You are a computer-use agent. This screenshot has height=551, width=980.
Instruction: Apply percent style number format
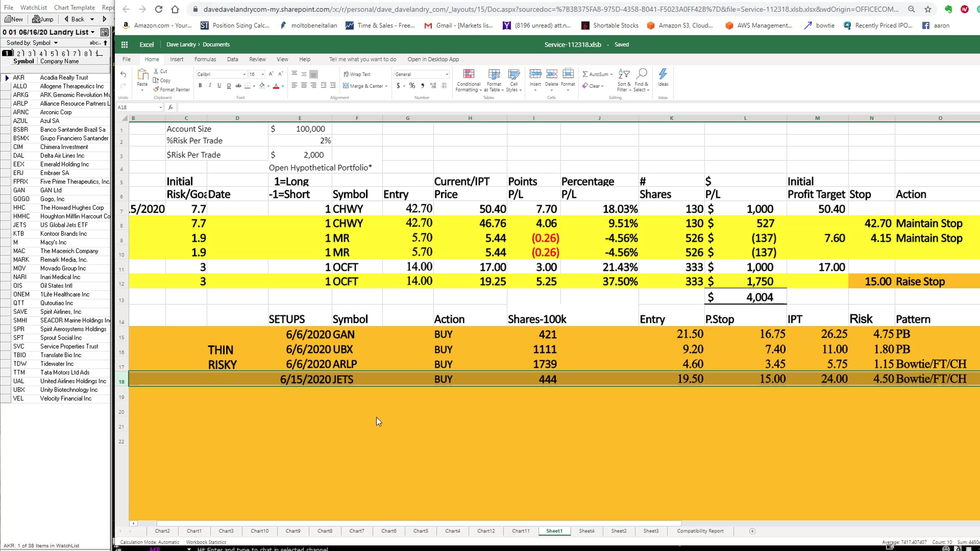coord(412,86)
